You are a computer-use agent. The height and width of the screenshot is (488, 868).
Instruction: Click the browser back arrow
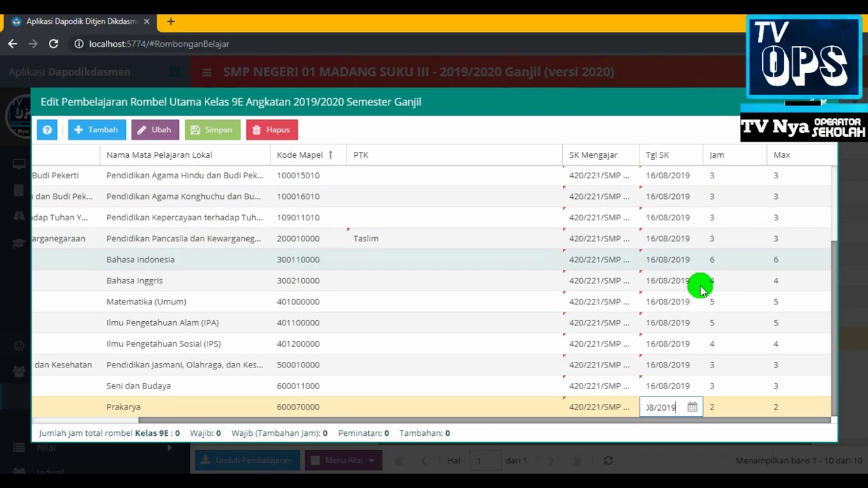point(13,43)
